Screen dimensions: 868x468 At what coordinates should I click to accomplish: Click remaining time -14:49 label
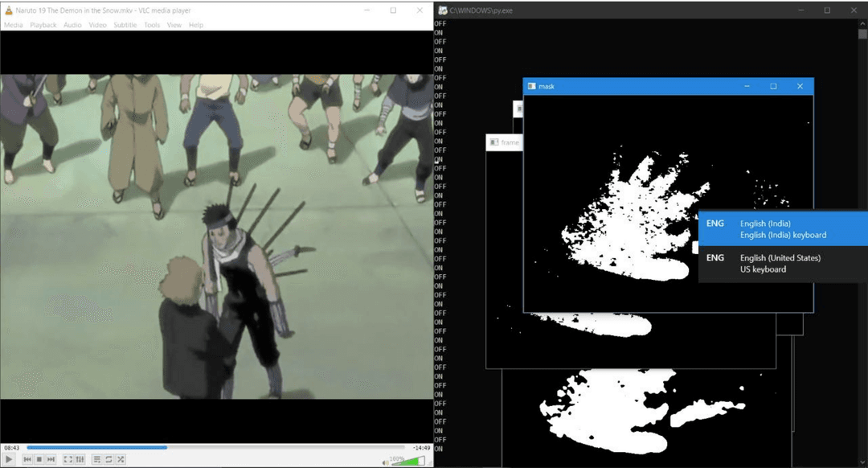(421, 448)
